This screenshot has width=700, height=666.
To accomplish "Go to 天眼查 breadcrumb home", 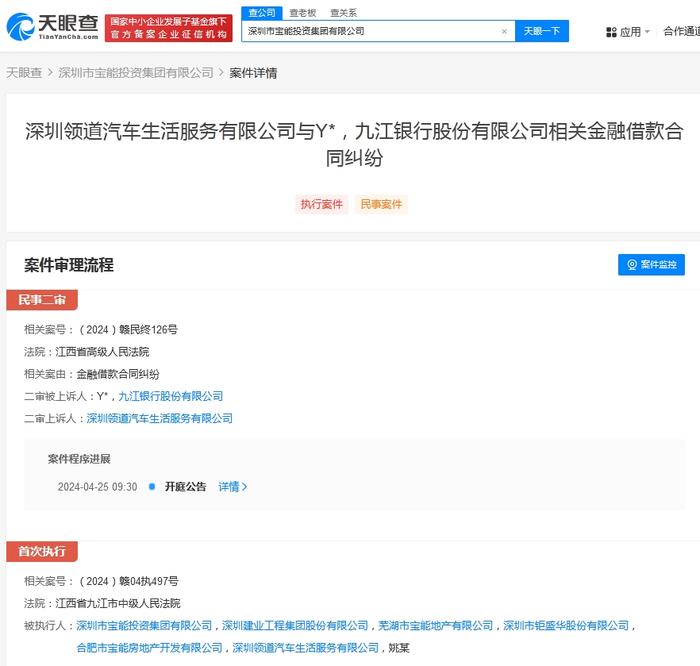I will 24,73.
